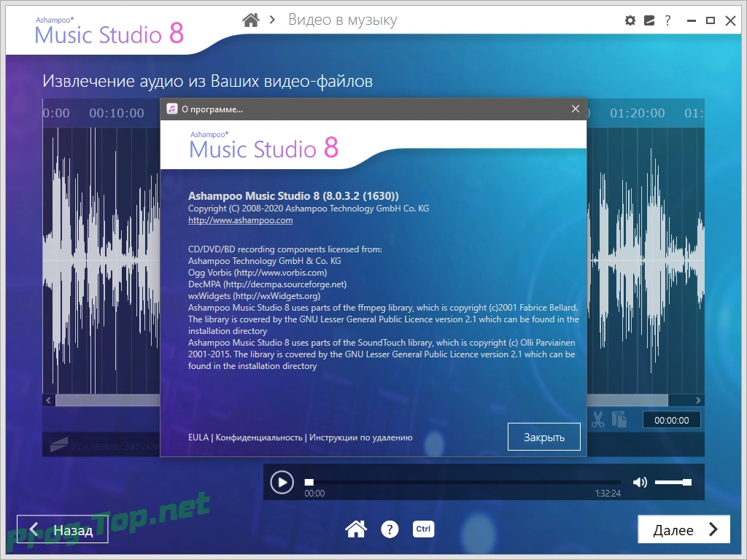Screen dimensions: 747x560
Task: Click the breadcrumb arrow after home icon
Action: pos(273,20)
